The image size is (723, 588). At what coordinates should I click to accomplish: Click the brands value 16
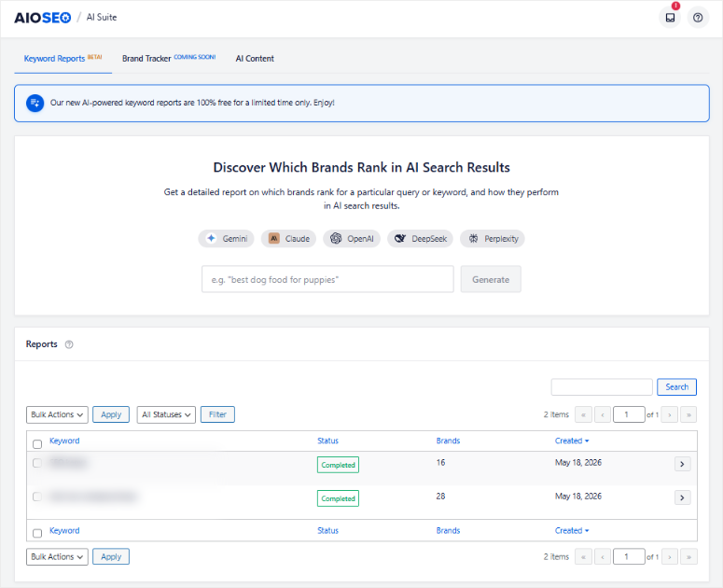pyautogui.click(x=441, y=463)
